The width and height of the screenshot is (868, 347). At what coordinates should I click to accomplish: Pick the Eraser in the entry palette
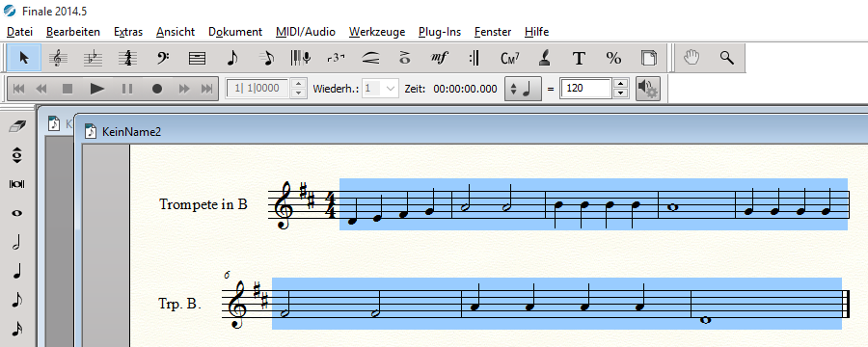coord(17,126)
